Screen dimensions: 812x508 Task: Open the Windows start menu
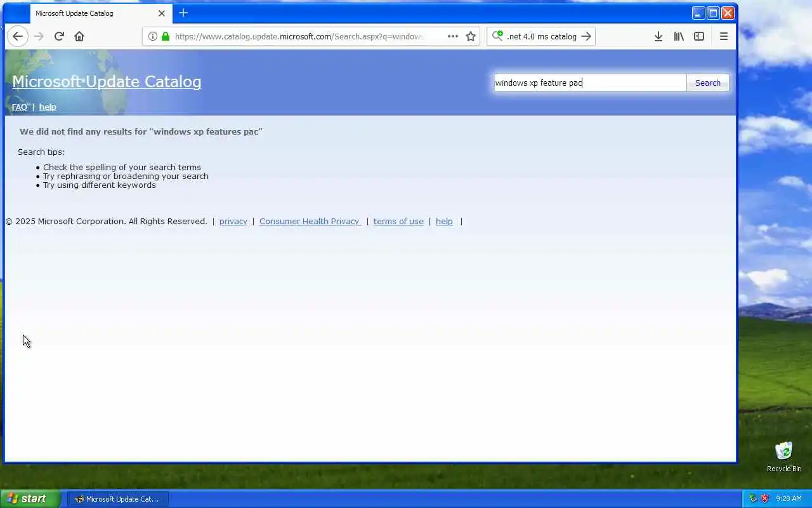(x=30, y=498)
